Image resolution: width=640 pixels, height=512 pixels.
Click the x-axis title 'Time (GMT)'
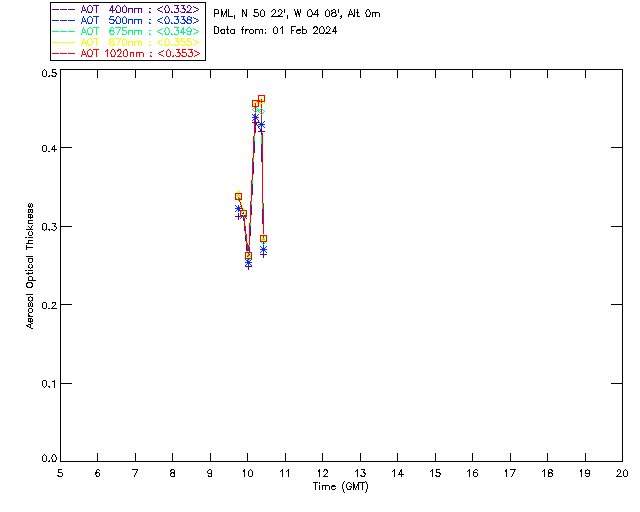coord(340,487)
